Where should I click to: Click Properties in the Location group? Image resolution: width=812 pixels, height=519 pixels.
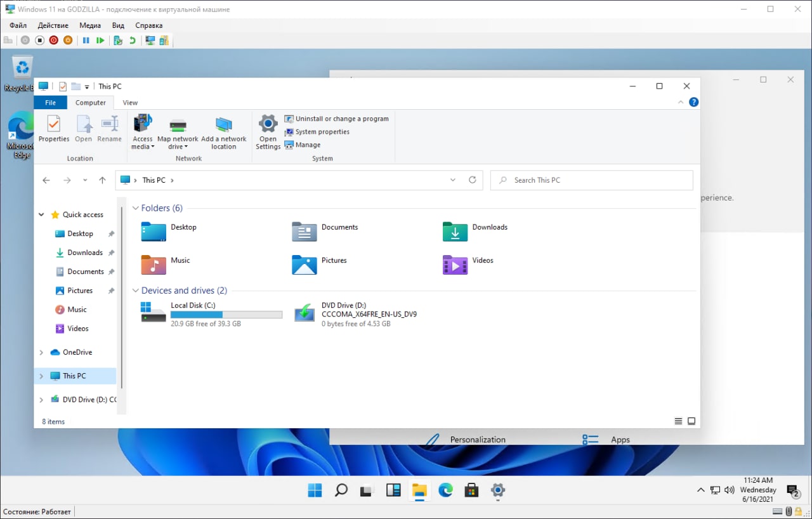54,129
